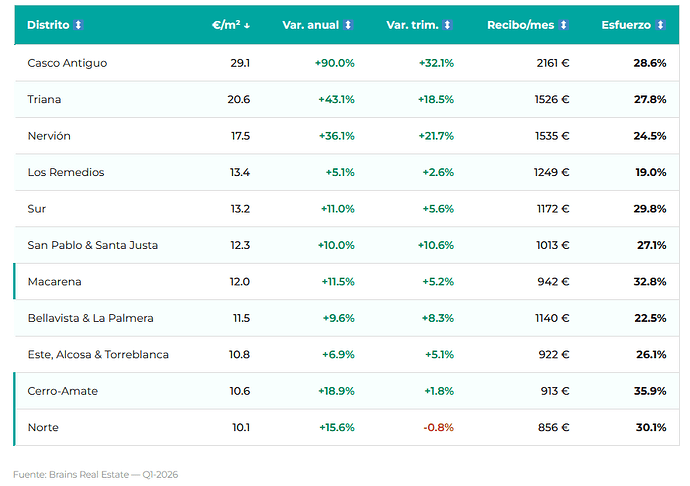
Task: Click Bellavista & La Palmera district
Action: point(90,318)
